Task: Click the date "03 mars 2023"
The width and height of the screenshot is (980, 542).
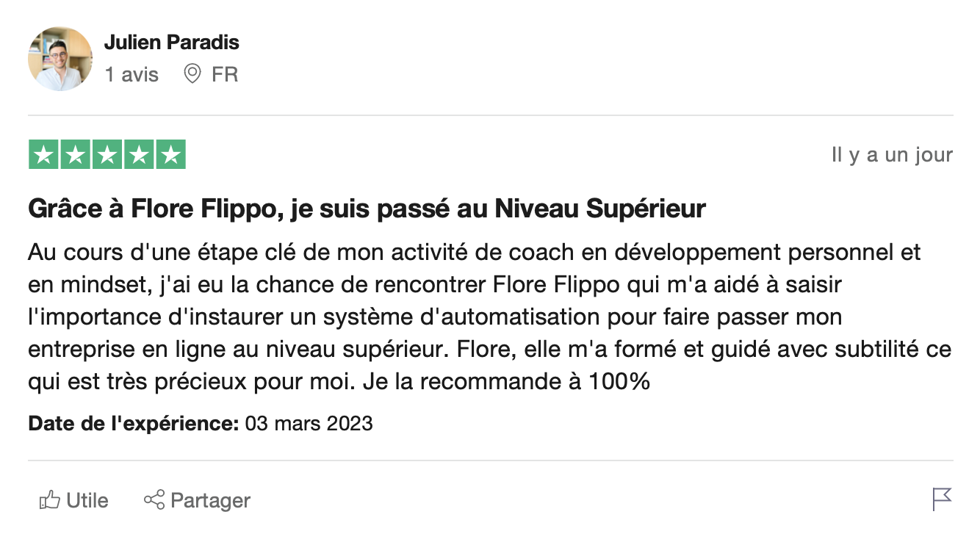Action: click(x=309, y=424)
